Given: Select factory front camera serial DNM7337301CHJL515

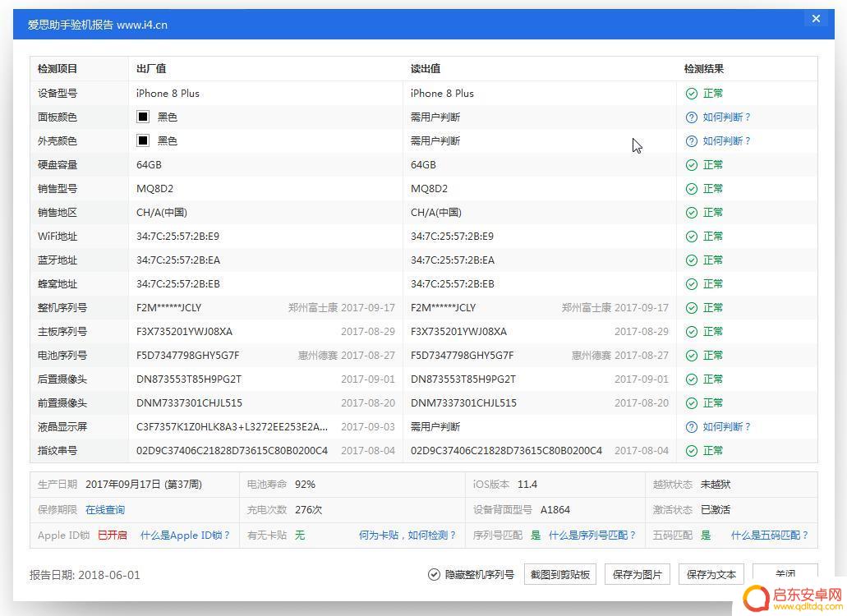Looking at the screenshot, I should tap(189, 402).
